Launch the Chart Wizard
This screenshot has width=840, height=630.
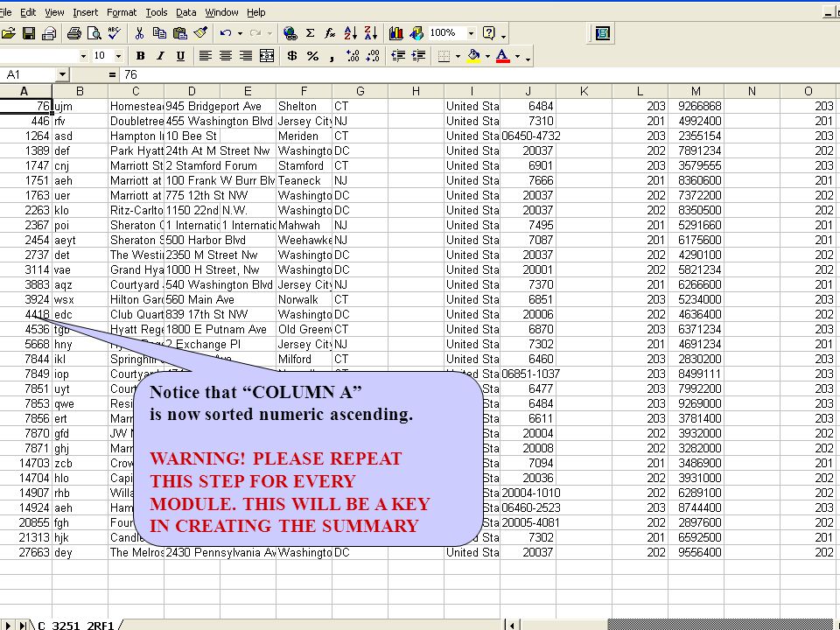pos(395,34)
